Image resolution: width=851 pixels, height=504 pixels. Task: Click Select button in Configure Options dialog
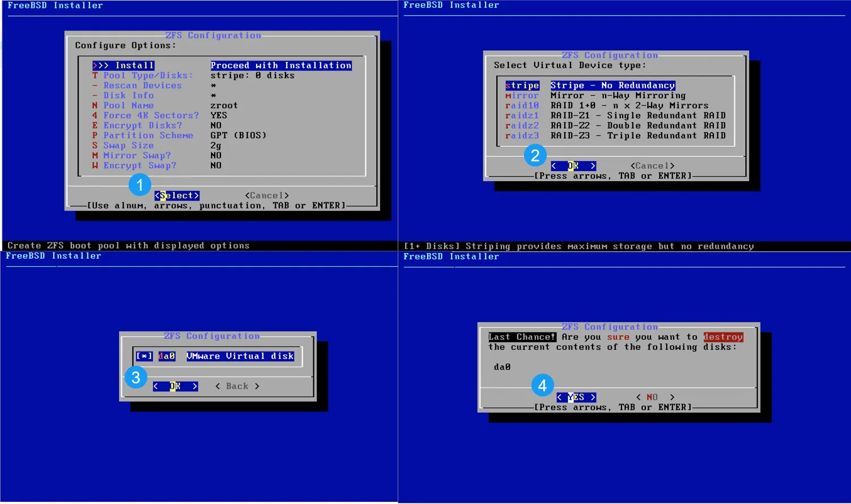click(177, 196)
